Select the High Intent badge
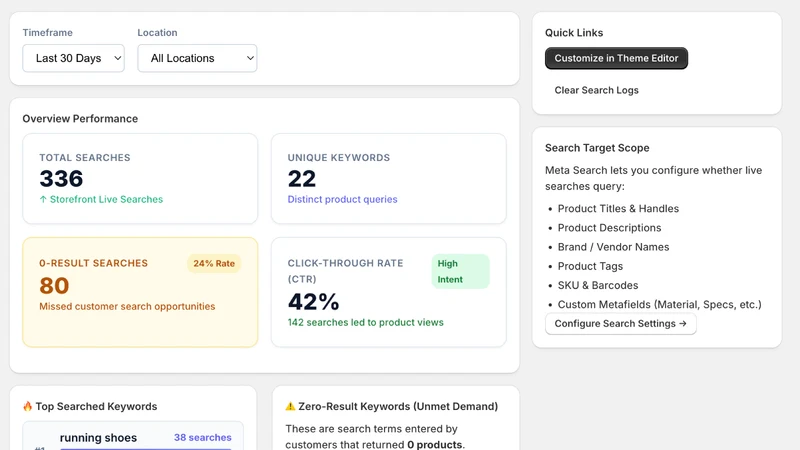This screenshot has width=800, height=450. [x=460, y=271]
